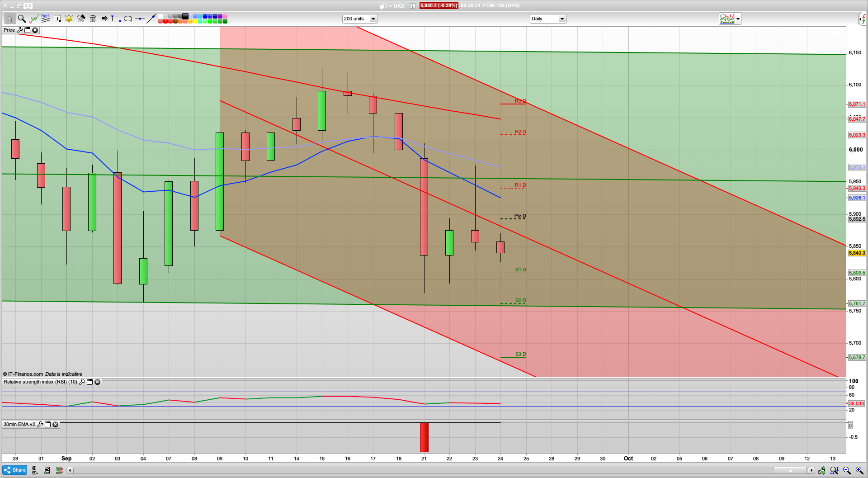Click the info button next to UKX

[x=413, y=6]
